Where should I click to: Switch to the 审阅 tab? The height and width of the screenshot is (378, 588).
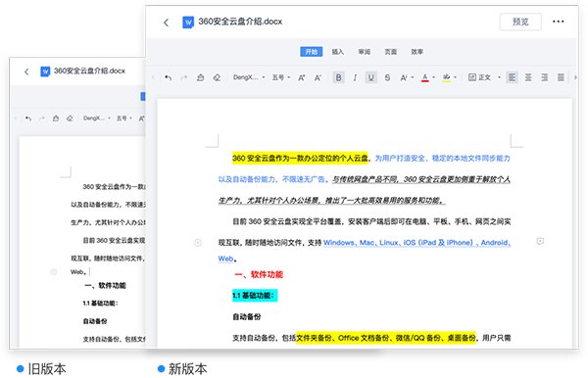(x=365, y=52)
